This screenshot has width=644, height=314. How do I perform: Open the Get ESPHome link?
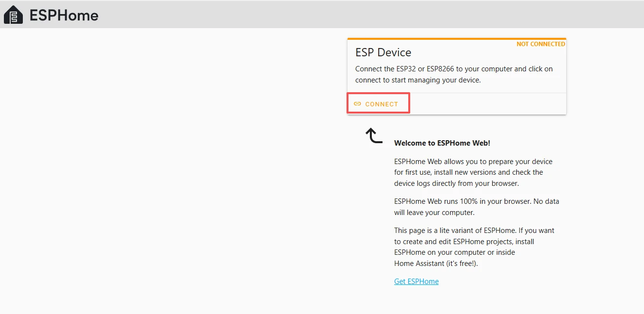click(x=416, y=281)
